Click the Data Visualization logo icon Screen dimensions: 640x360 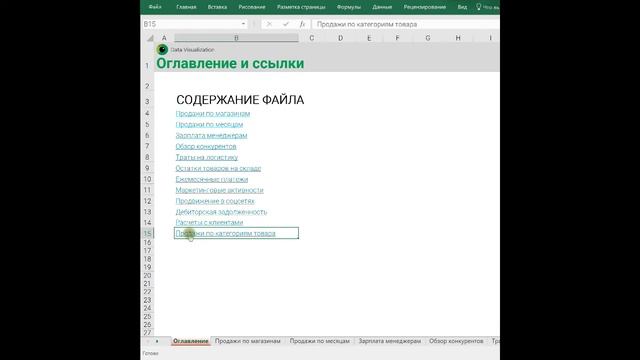pyautogui.click(x=162, y=49)
